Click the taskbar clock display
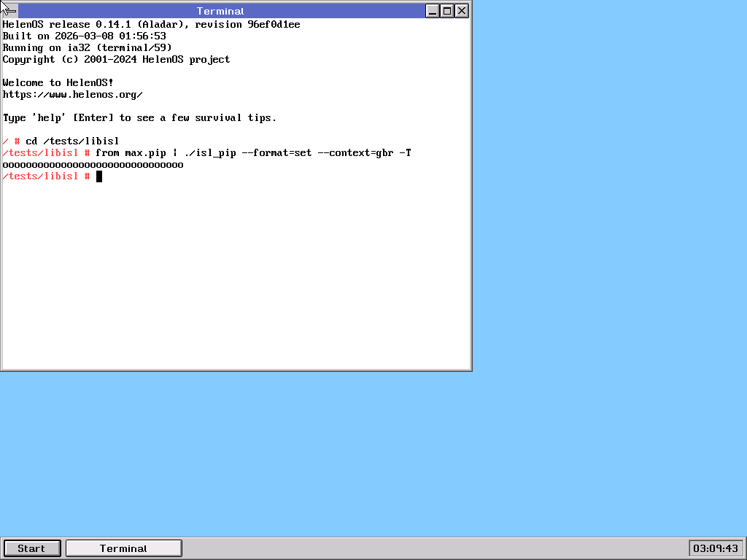This screenshot has height=560, width=747. (x=715, y=548)
